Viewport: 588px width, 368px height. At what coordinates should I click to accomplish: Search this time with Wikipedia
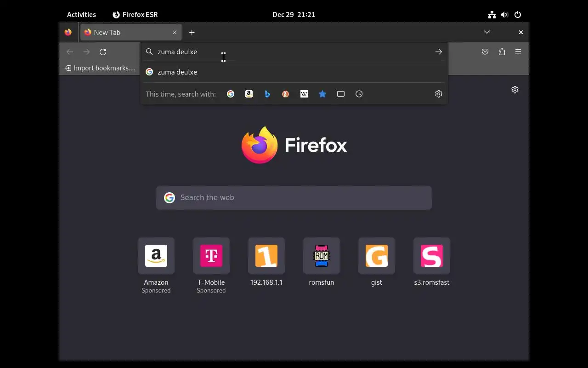(x=304, y=94)
